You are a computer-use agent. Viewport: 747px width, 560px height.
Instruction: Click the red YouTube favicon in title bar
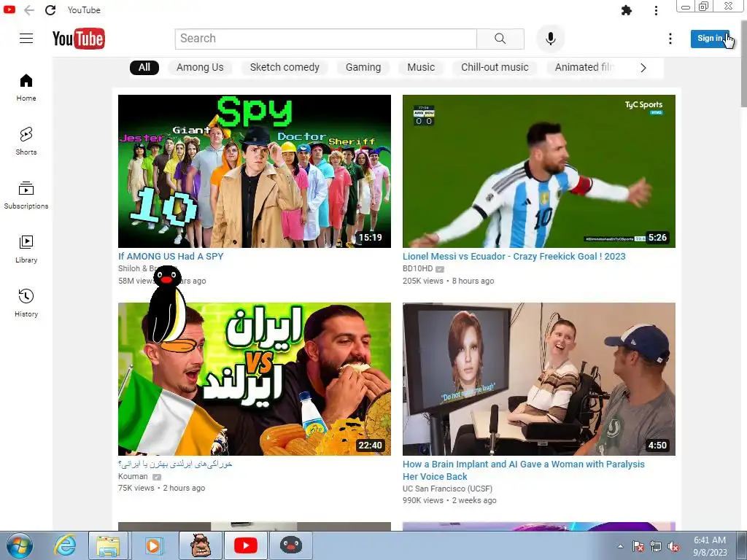pos(9,9)
